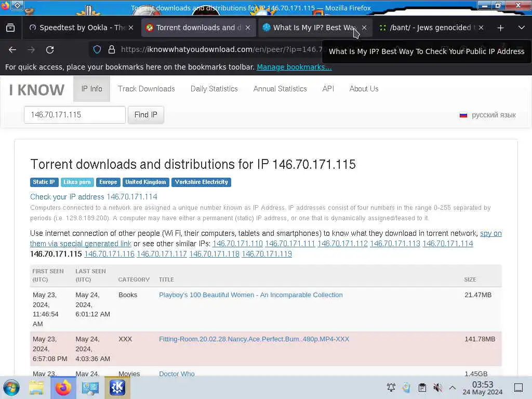Click the United Kingdom tag
The width and height of the screenshot is (532, 399).
click(145, 182)
